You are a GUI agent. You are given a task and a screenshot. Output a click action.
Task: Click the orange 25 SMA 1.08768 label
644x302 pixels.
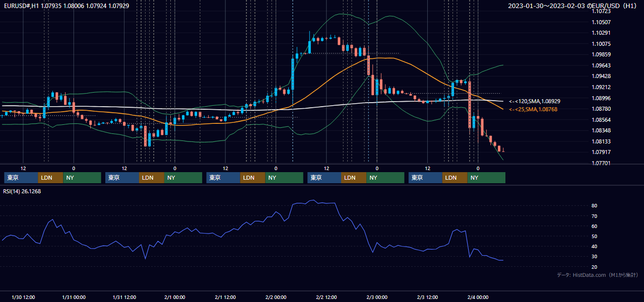coord(533,109)
